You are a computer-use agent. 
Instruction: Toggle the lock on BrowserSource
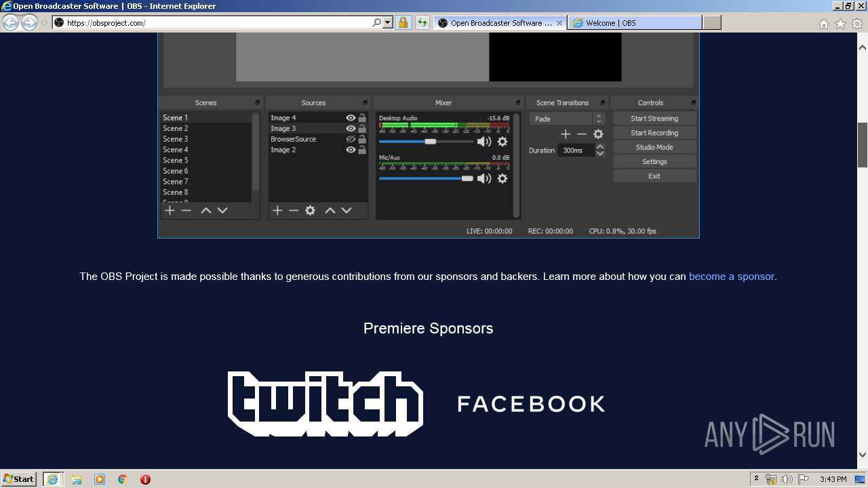click(362, 139)
